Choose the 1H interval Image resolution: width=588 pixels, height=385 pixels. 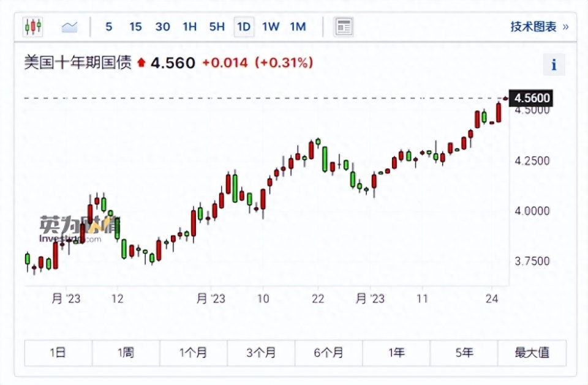190,27
